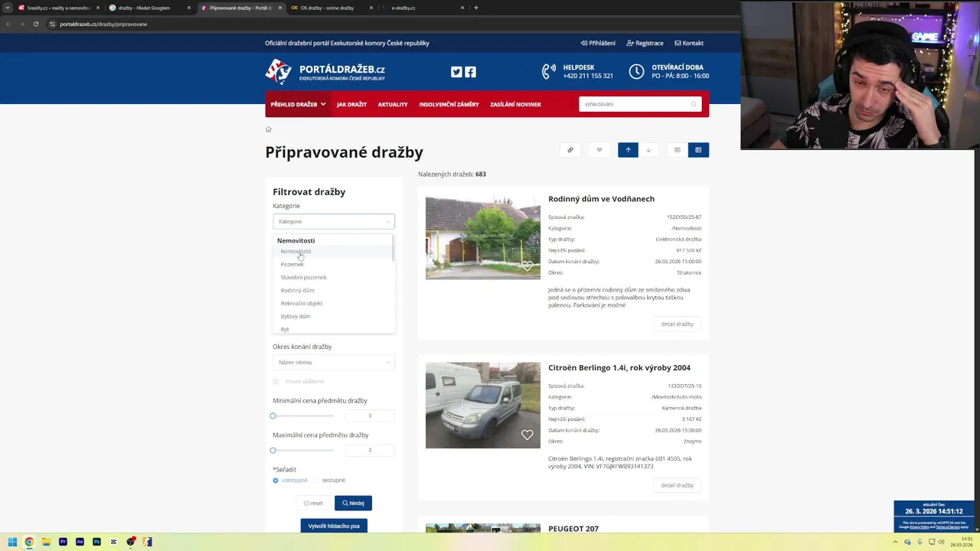The width and height of the screenshot is (980, 551).
Task: Open the Kategorie dropdown
Action: click(x=334, y=221)
